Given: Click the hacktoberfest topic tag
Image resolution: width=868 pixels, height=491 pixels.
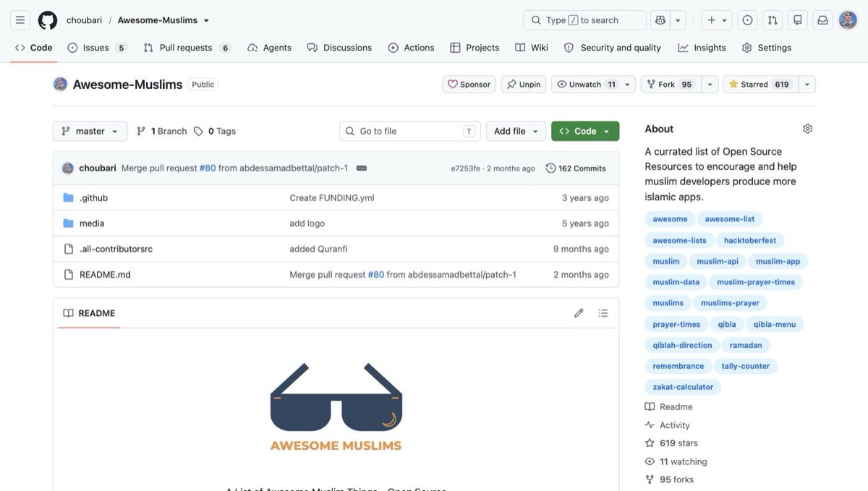Looking at the screenshot, I should pos(750,240).
